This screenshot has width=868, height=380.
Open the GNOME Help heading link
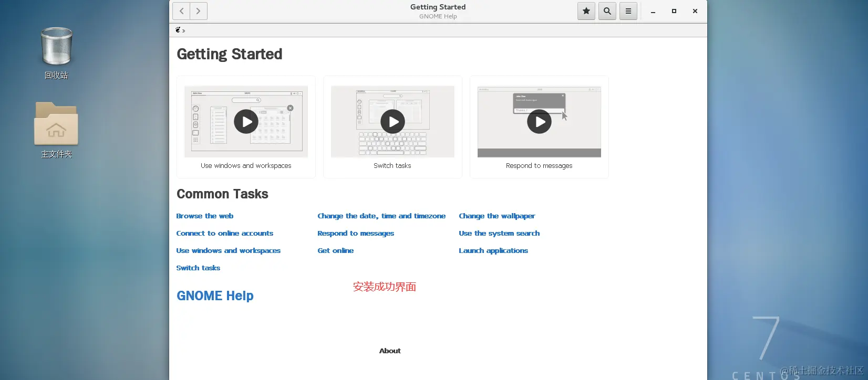(215, 295)
